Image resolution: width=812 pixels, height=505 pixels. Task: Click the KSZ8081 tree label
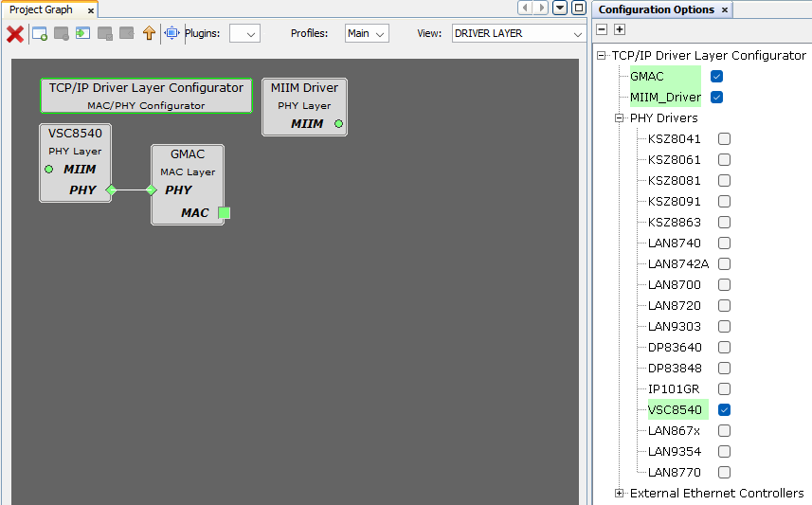point(675,181)
